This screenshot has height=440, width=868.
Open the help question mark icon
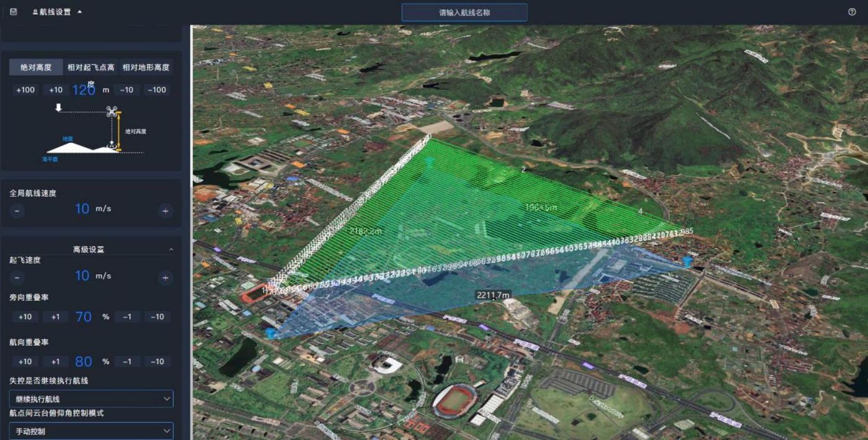852,12
